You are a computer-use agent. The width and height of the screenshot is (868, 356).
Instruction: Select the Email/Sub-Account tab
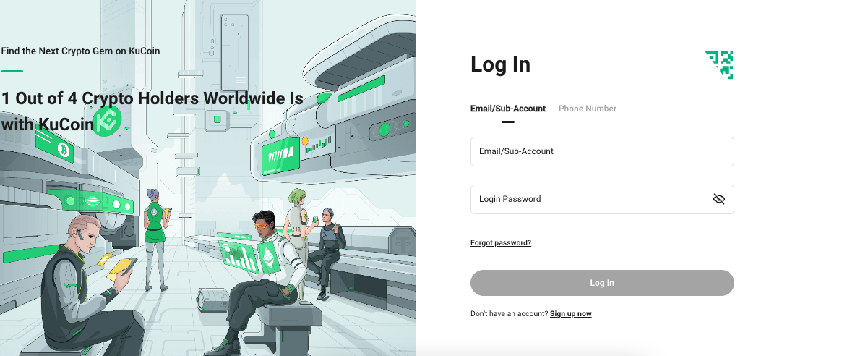508,109
